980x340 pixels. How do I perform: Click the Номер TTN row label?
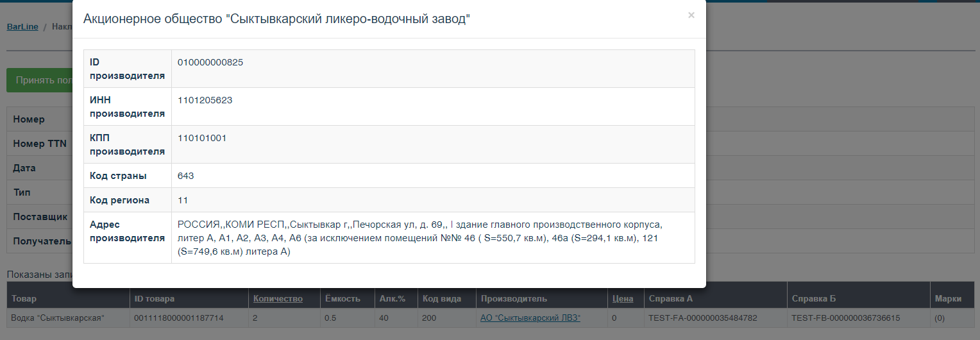pyautogui.click(x=40, y=144)
